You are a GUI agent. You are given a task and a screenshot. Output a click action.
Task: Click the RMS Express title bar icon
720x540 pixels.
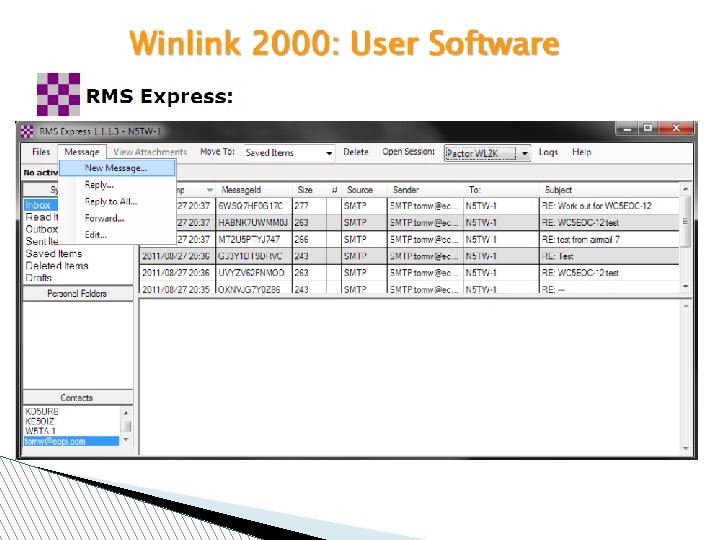[x=27, y=132]
